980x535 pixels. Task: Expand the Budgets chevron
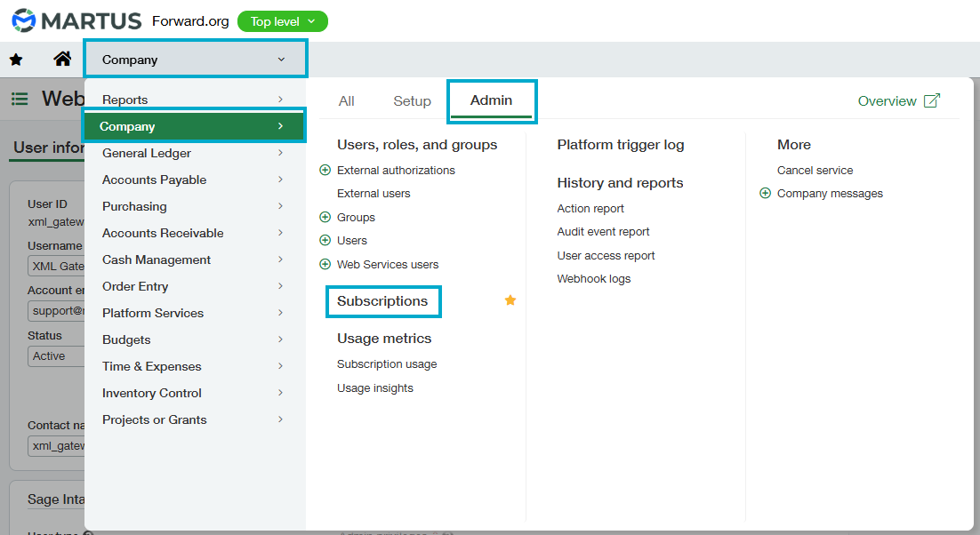click(x=281, y=339)
